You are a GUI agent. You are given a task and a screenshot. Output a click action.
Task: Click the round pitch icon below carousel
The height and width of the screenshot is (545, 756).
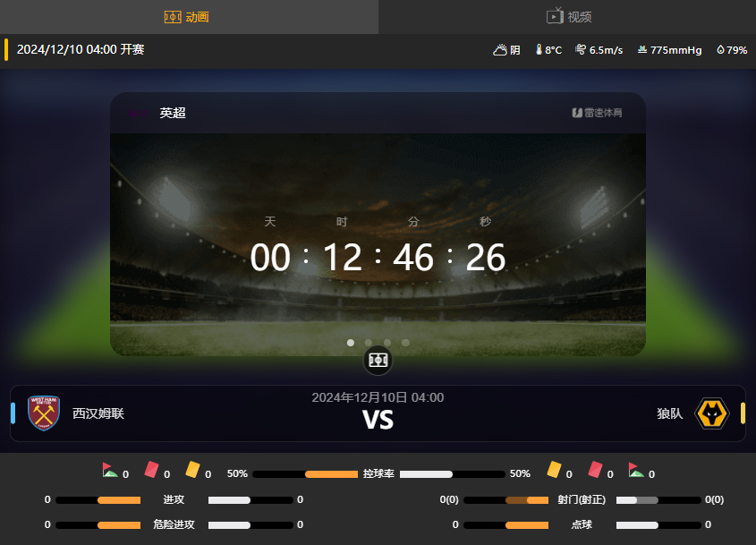[x=378, y=361]
